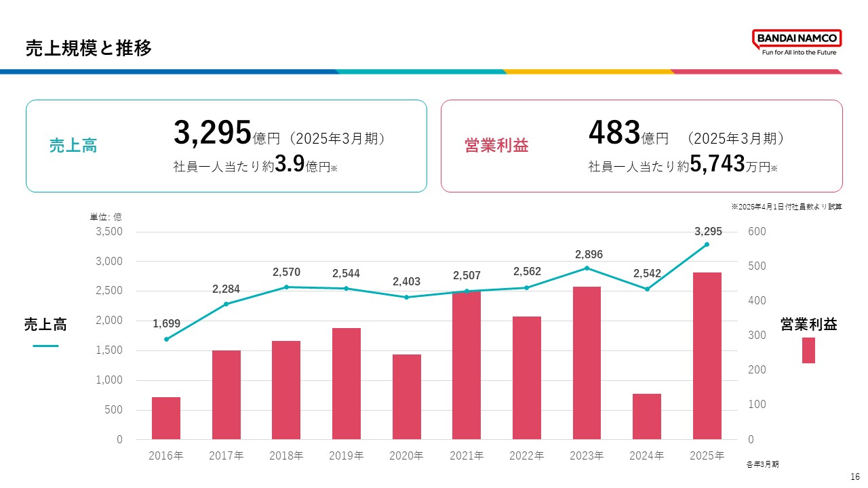Click the 1,699 starting data point

[165, 339]
